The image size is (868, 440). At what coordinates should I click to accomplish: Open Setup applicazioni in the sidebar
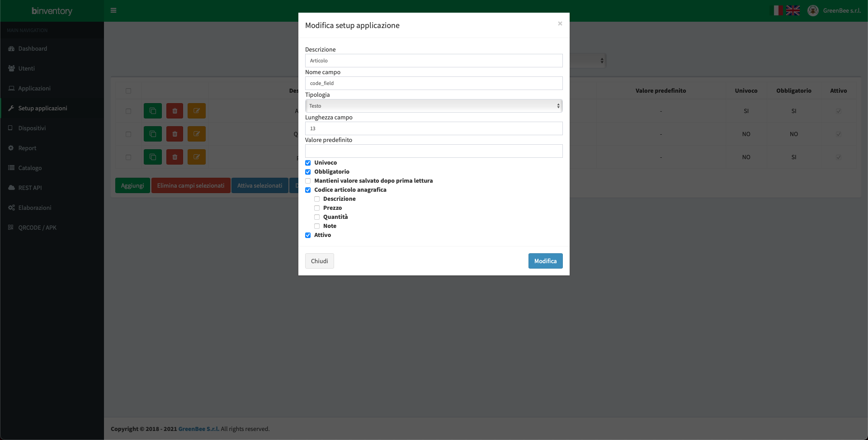[x=52, y=108]
